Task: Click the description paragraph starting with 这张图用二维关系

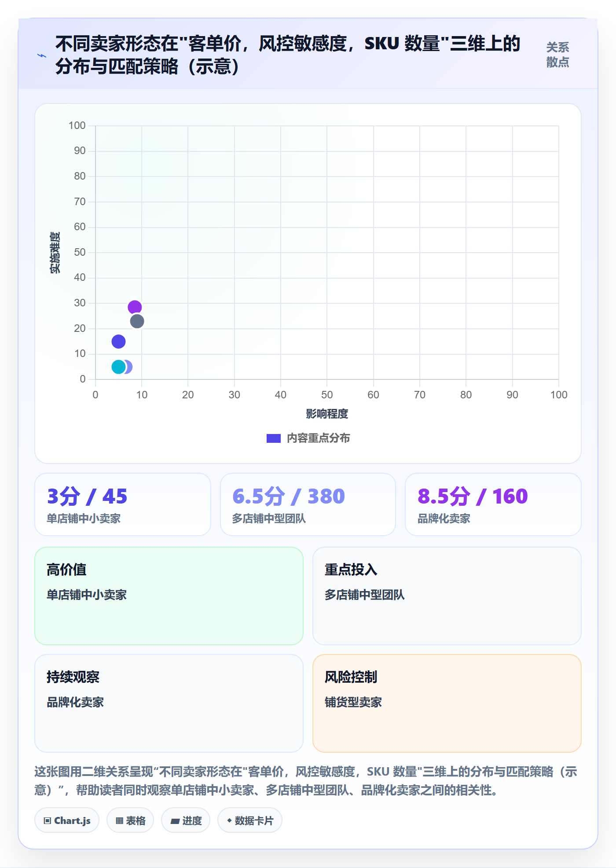Action: tap(306, 781)
